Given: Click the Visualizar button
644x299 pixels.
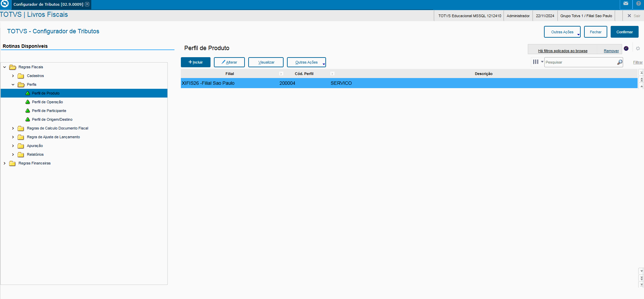Looking at the screenshot, I should (x=266, y=62).
